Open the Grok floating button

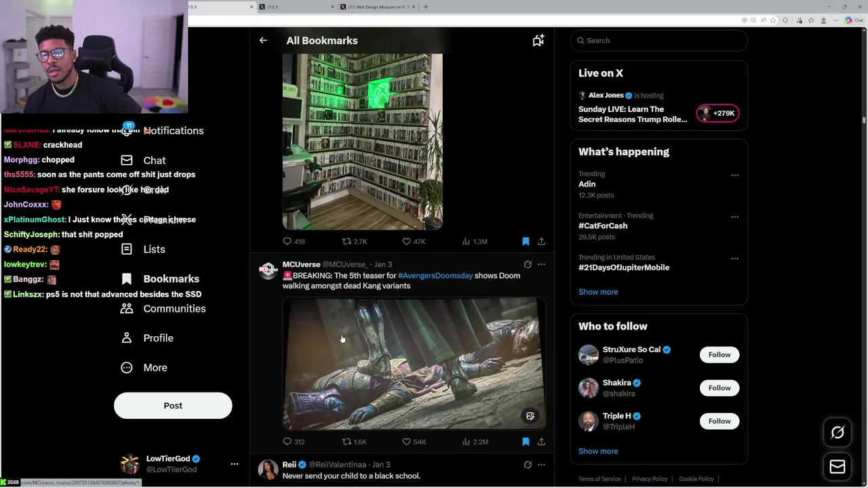tap(837, 432)
